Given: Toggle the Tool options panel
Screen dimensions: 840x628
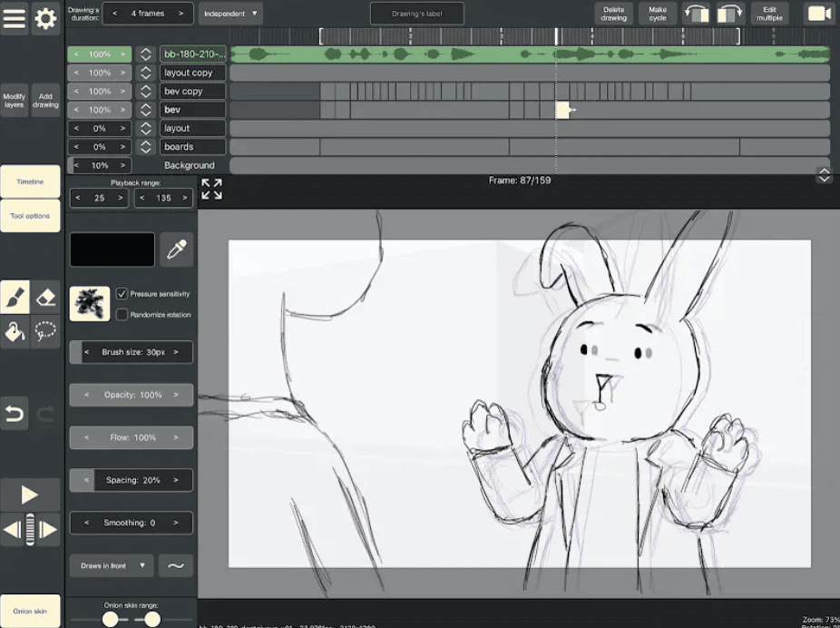Looking at the screenshot, I should (x=30, y=216).
